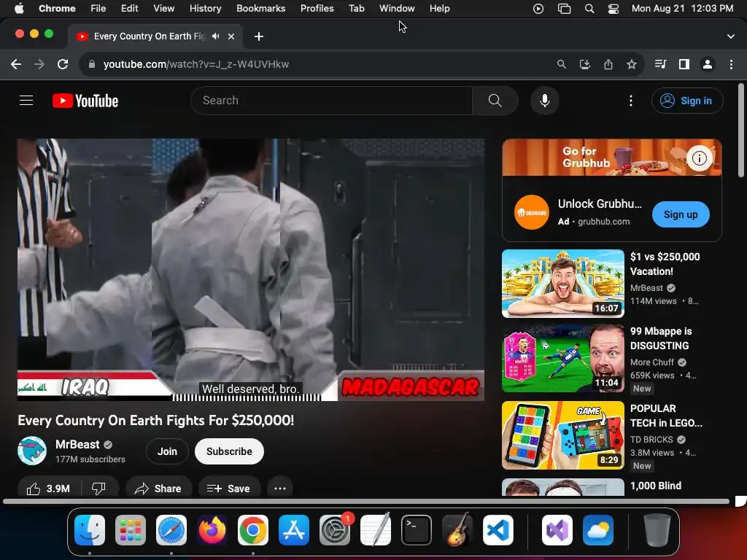Save the video to a playlist

[228, 489]
